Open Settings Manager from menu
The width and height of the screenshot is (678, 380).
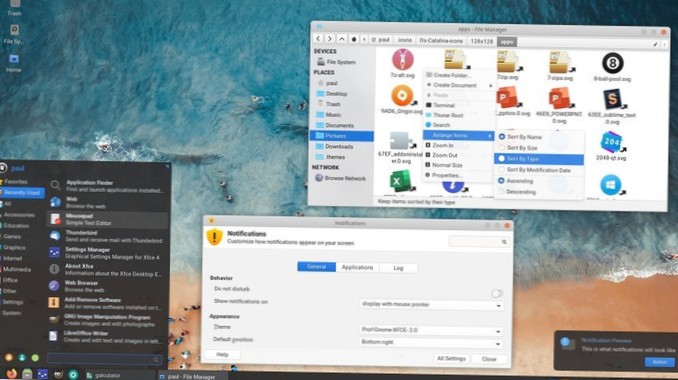[107, 253]
